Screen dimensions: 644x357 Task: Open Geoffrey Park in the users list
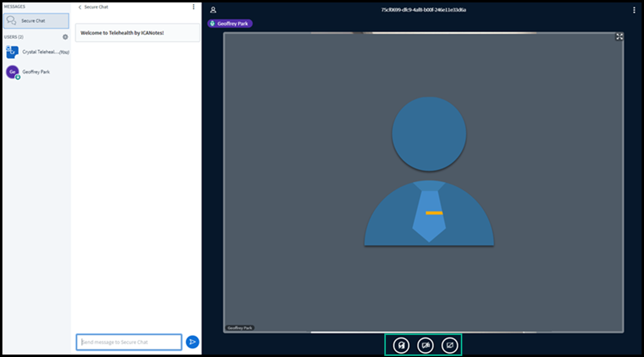[x=36, y=72]
